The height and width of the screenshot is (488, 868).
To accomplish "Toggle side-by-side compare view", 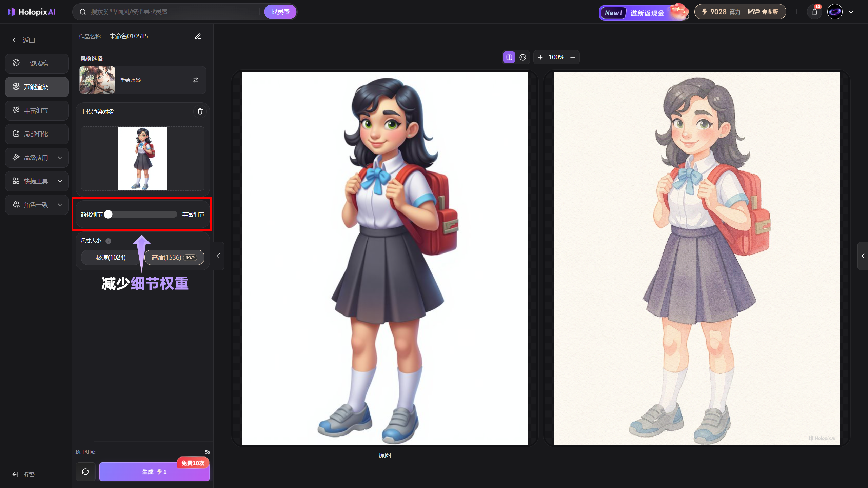I will point(509,57).
